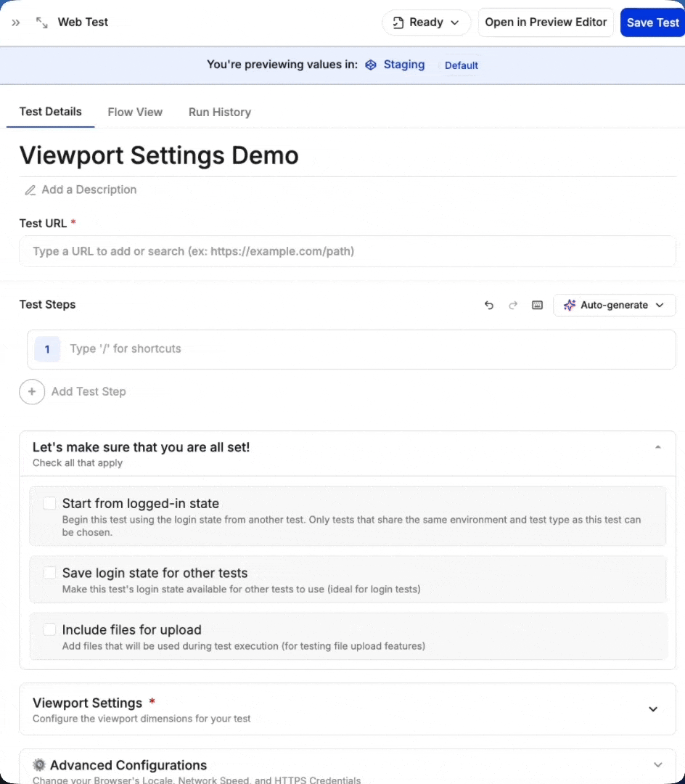Click the Undo icon above Test Steps
Screen dimensions: 685x784
(x=489, y=305)
